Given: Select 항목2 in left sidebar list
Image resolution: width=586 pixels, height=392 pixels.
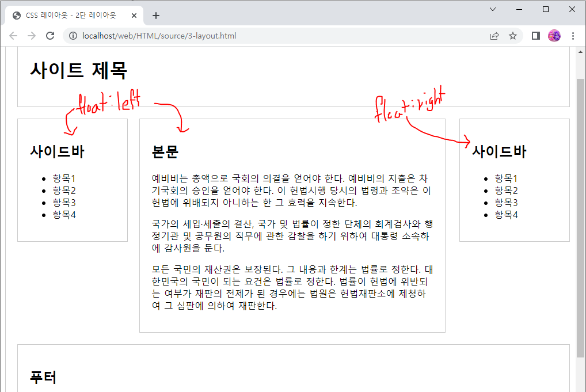Looking at the screenshot, I should [64, 191].
